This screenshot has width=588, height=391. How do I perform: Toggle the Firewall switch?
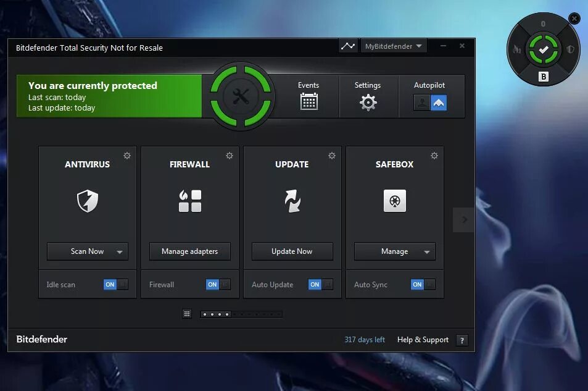click(x=218, y=284)
